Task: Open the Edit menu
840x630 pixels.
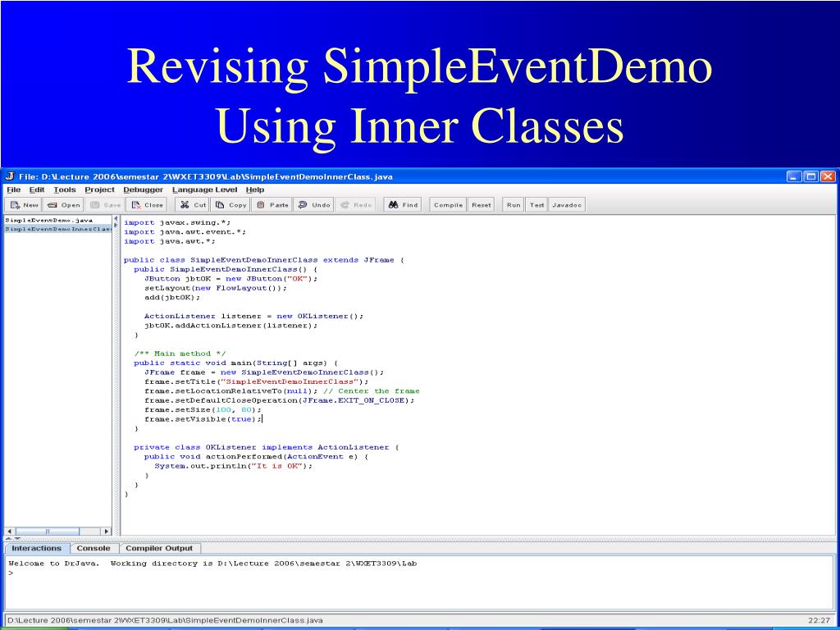Action: [36, 189]
